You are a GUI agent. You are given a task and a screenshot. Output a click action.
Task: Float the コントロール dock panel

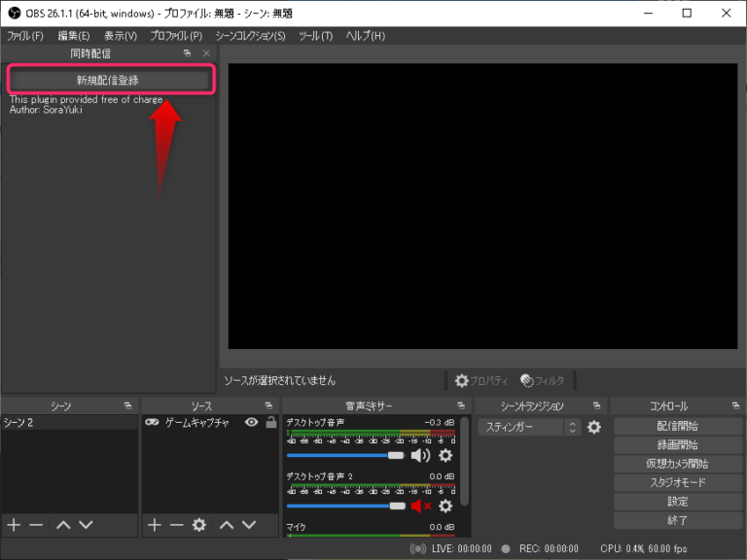click(x=735, y=405)
